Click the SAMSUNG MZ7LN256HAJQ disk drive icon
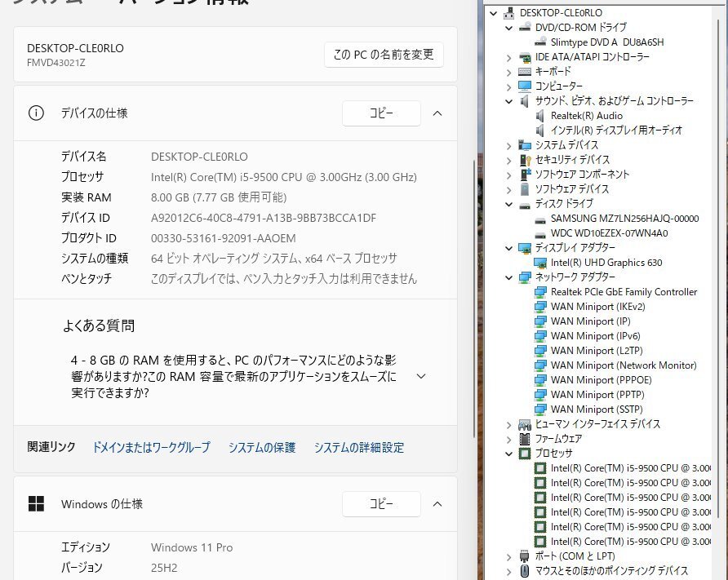Screen dimensions: 728x580 coord(540,219)
